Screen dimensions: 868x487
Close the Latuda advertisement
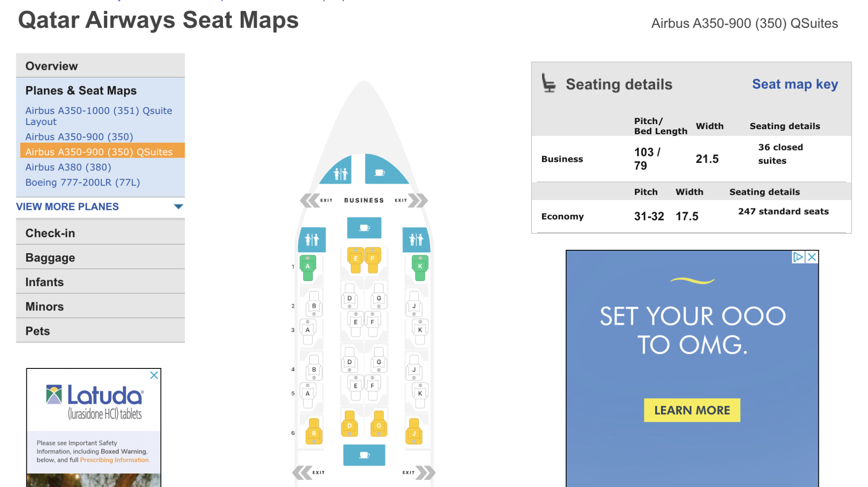154,375
